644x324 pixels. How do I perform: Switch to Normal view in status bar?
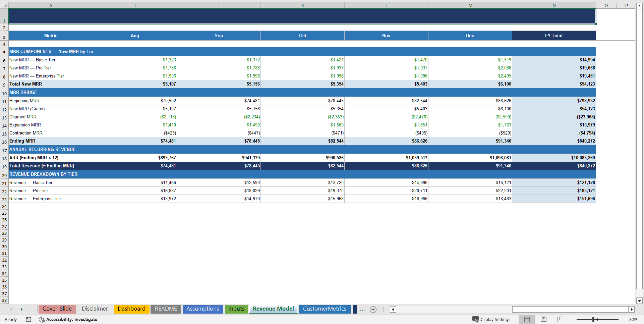click(527, 319)
